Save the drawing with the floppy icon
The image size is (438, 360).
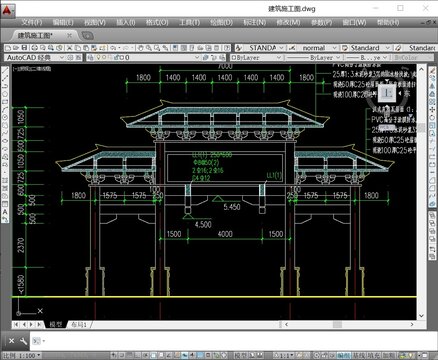click(x=24, y=48)
